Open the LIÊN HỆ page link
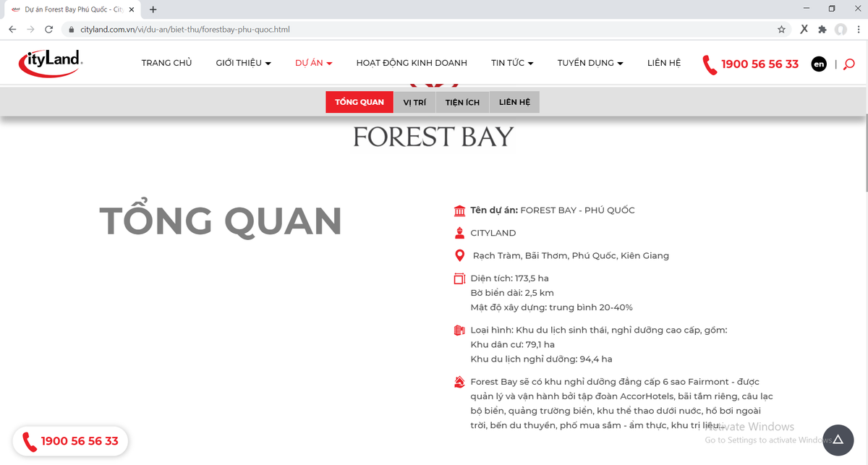 663,63
